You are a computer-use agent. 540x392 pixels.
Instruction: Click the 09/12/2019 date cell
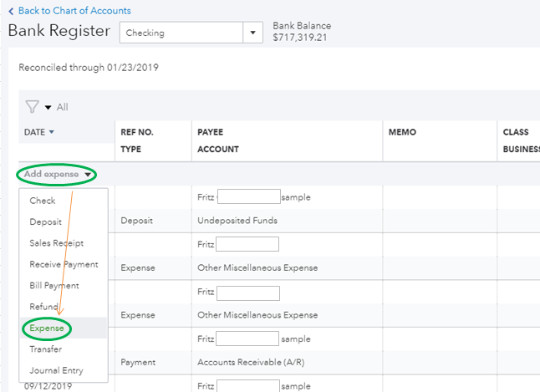pyautogui.click(x=48, y=386)
